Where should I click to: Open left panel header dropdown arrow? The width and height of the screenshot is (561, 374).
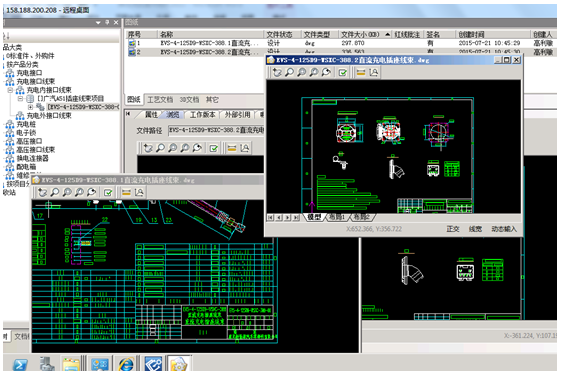pyautogui.click(x=98, y=23)
